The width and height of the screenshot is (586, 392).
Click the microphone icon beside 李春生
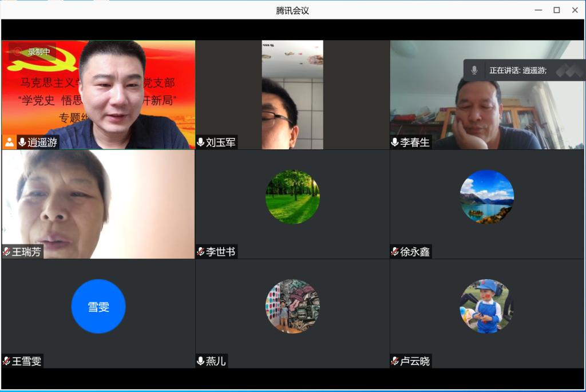click(x=395, y=142)
